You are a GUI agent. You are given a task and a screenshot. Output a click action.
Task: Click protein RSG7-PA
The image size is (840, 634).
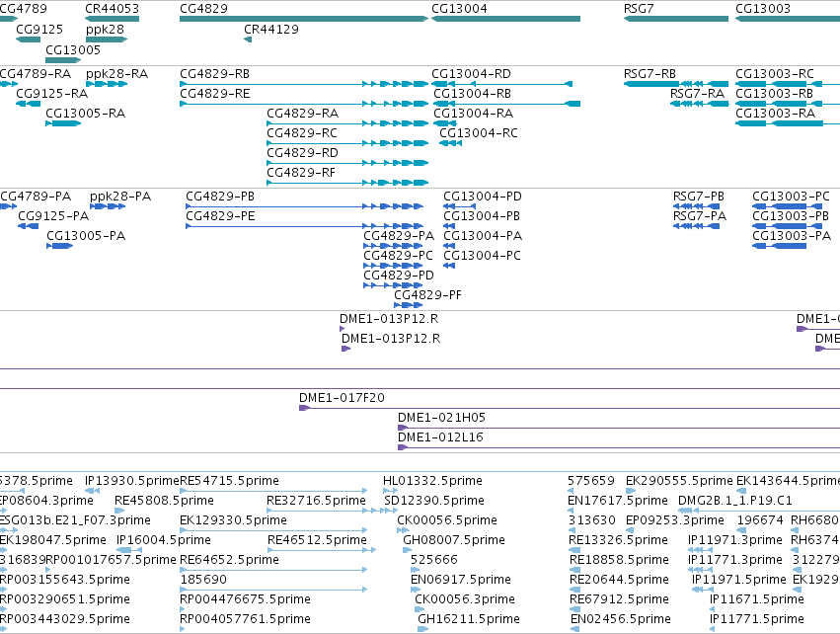coord(696,226)
